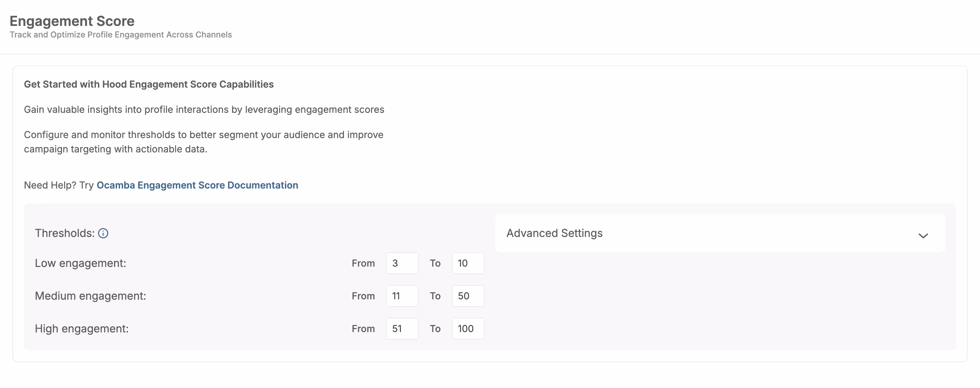Click the Medium engagement From field showing 11

(402, 296)
